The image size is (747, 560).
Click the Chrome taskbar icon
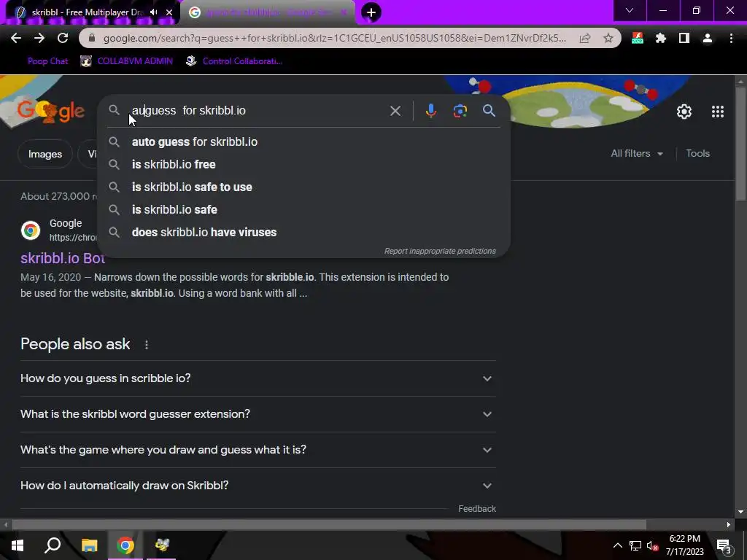coord(125,545)
